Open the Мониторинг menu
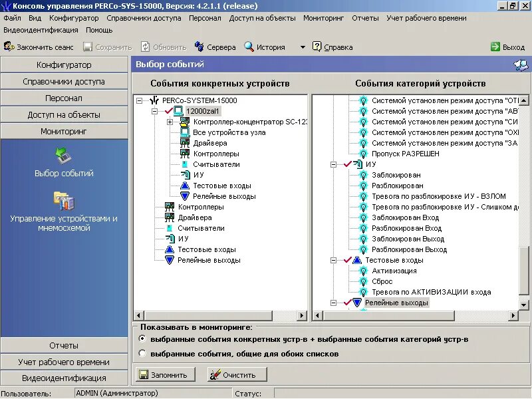 coord(323,18)
